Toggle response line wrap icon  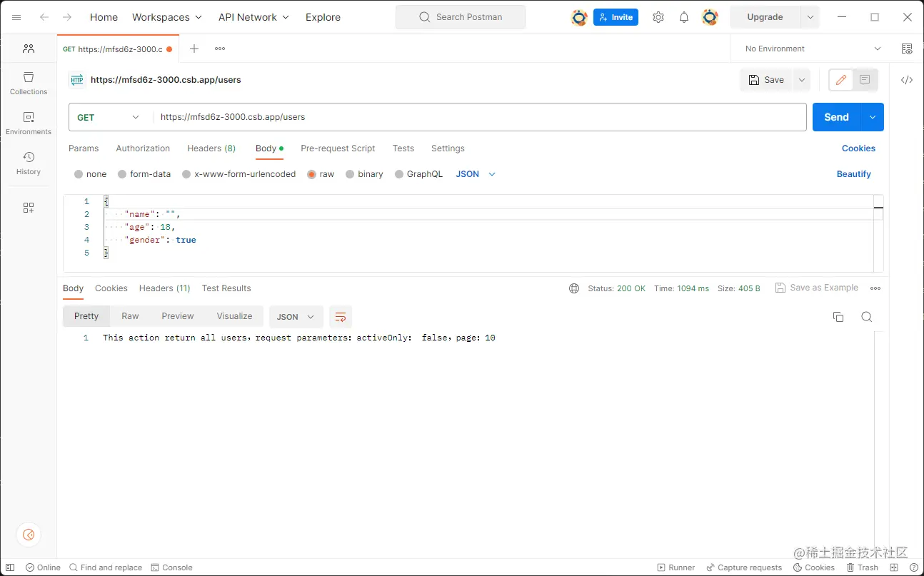coord(341,317)
